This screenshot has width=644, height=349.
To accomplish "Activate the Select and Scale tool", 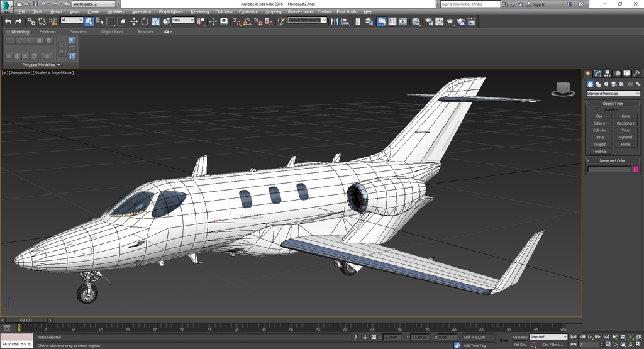I will tap(156, 21).
